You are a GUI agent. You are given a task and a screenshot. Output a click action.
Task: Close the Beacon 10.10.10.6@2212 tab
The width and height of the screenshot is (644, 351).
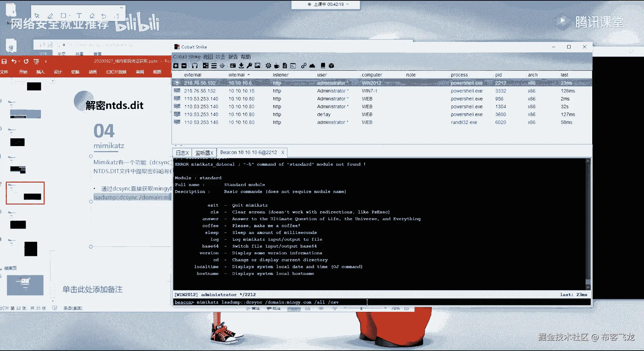283,153
